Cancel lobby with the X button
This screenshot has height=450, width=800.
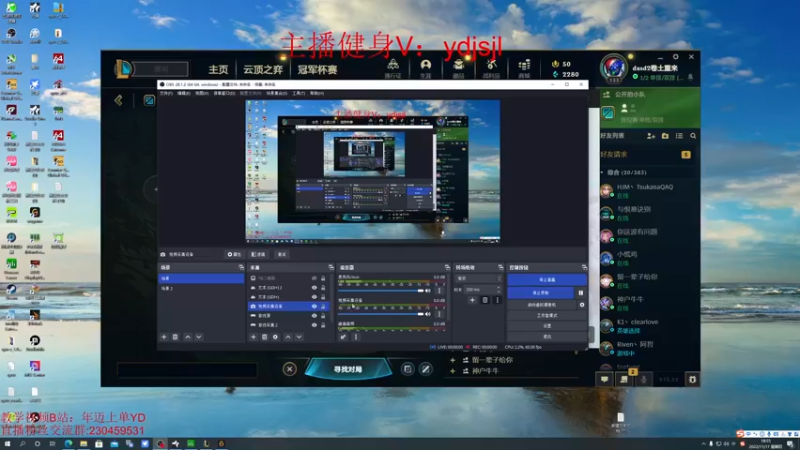(x=289, y=369)
